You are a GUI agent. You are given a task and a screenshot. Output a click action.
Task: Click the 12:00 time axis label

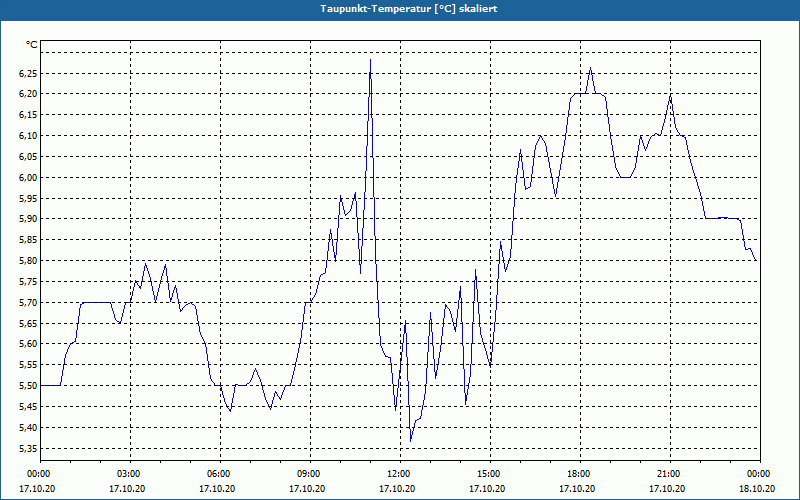(x=400, y=474)
